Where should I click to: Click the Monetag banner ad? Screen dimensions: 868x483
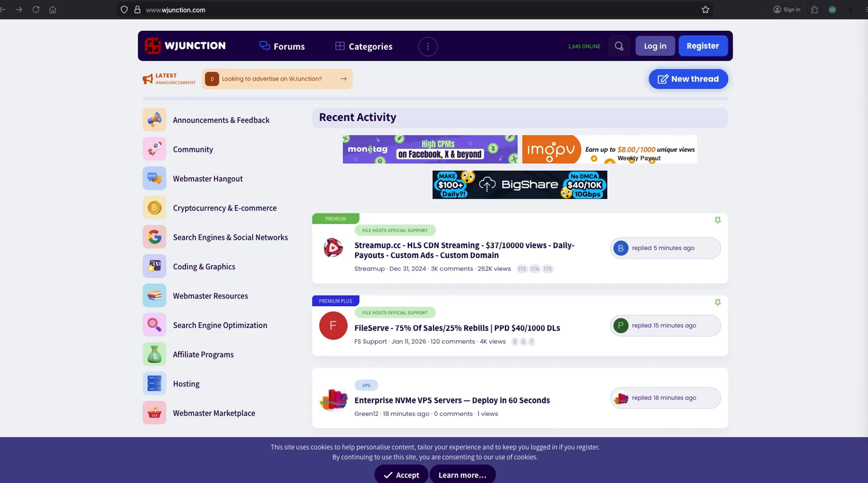point(430,149)
